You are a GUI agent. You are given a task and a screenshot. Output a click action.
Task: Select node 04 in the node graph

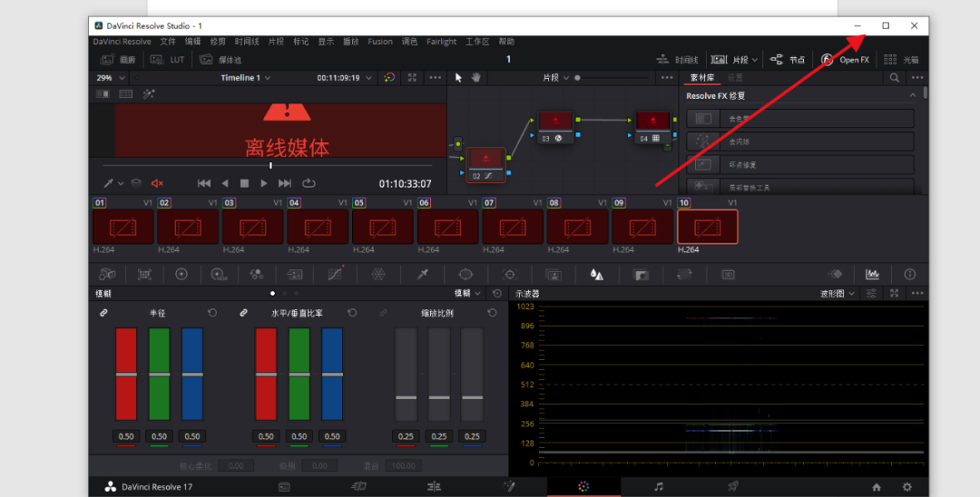click(x=653, y=128)
